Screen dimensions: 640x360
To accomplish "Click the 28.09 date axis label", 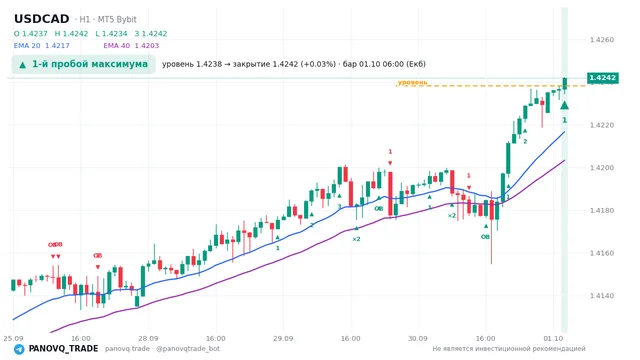I will [148, 338].
